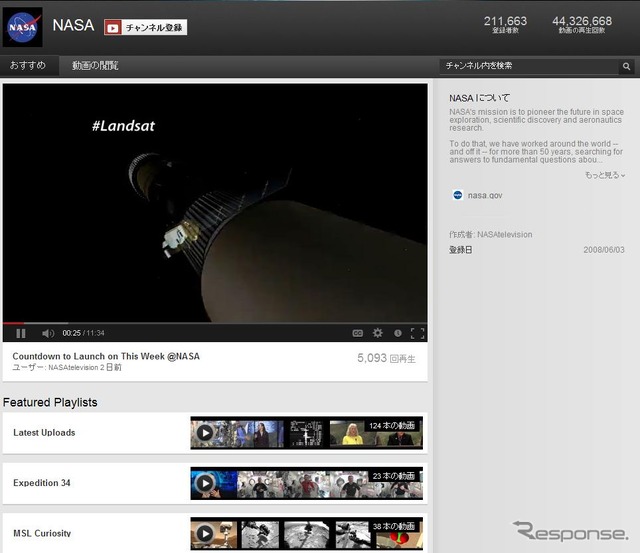The width and height of the screenshot is (640, 553).
Task: Click the 211,663 subscriber count
Action: (x=505, y=21)
